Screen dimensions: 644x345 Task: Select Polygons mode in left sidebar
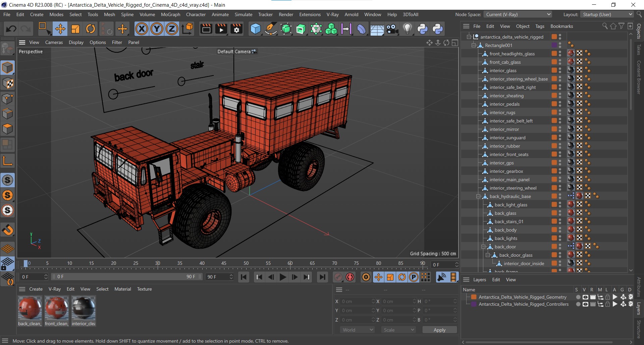tap(7, 129)
